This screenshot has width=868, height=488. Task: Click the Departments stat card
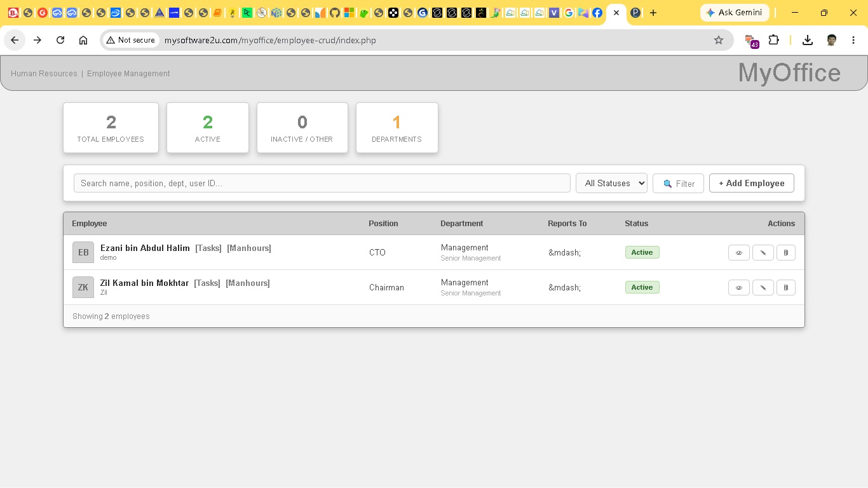[397, 128]
